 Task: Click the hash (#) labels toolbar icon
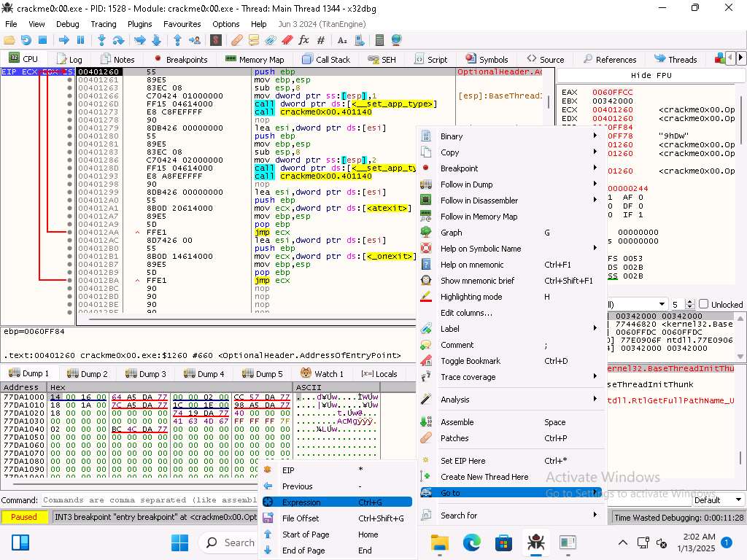click(x=320, y=40)
